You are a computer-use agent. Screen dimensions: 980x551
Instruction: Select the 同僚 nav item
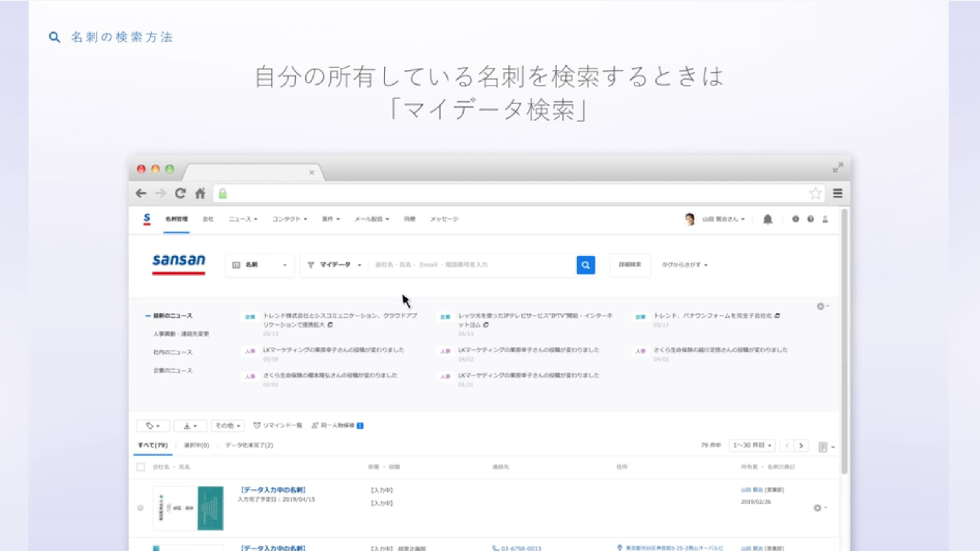410,219
